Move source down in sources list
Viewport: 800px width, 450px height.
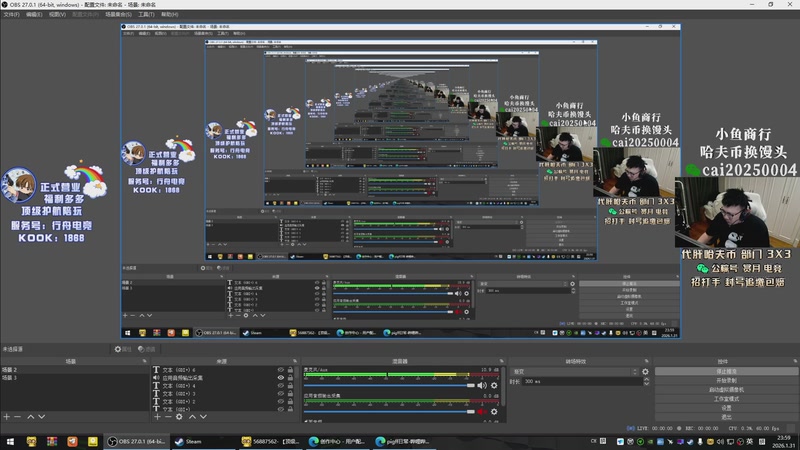click(x=204, y=417)
